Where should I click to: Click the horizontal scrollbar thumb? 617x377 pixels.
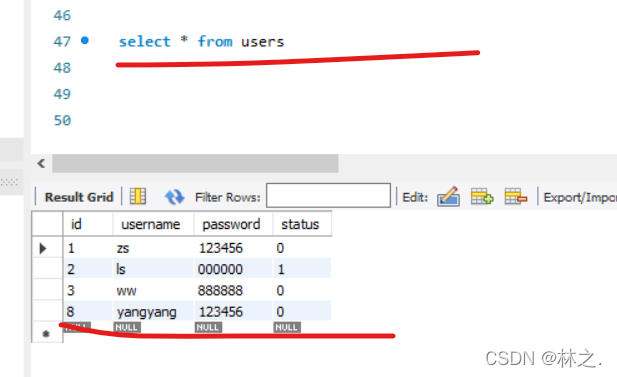point(195,163)
